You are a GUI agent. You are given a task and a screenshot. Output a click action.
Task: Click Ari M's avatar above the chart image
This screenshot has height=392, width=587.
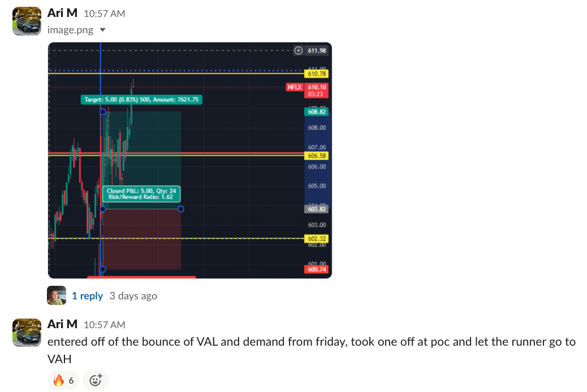[27, 21]
